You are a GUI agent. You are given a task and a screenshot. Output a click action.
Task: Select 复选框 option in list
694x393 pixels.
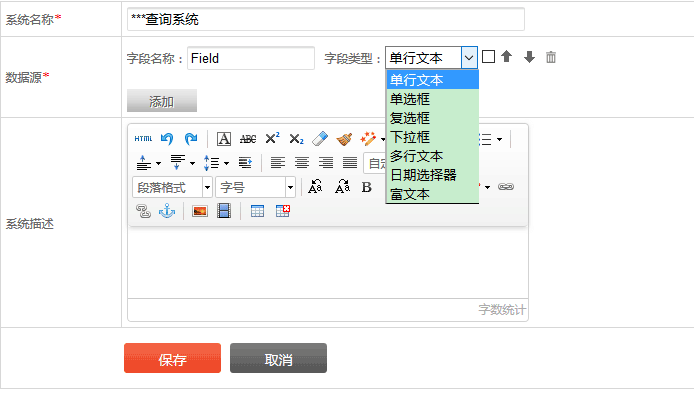tap(432, 118)
